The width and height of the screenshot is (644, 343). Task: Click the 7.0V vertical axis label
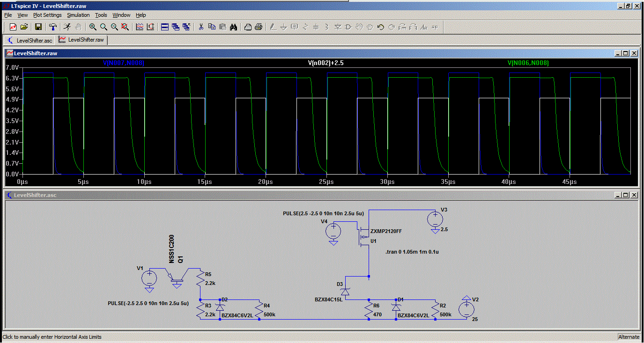[x=12, y=67]
